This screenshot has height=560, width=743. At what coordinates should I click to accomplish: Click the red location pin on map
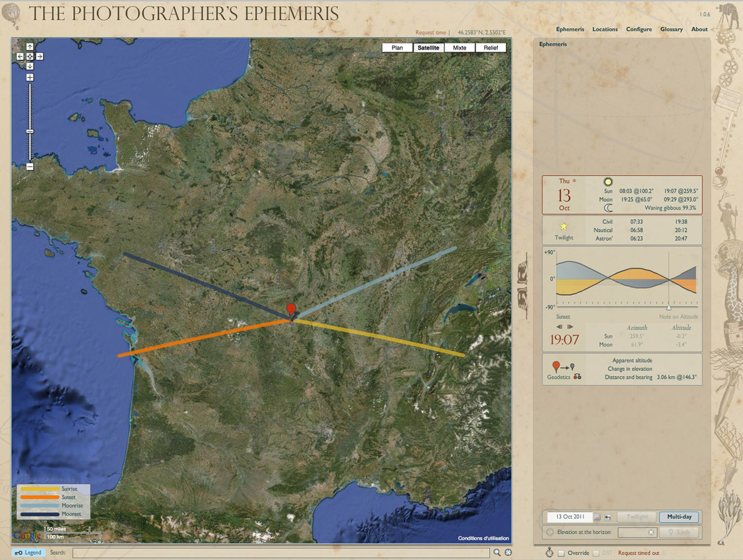click(292, 311)
